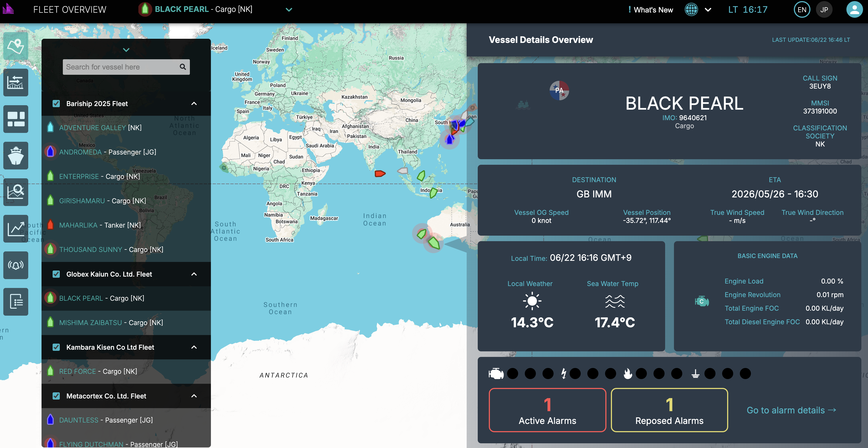The width and height of the screenshot is (868, 448).
Task: Open the What's New link
Action: [x=650, y=10]
